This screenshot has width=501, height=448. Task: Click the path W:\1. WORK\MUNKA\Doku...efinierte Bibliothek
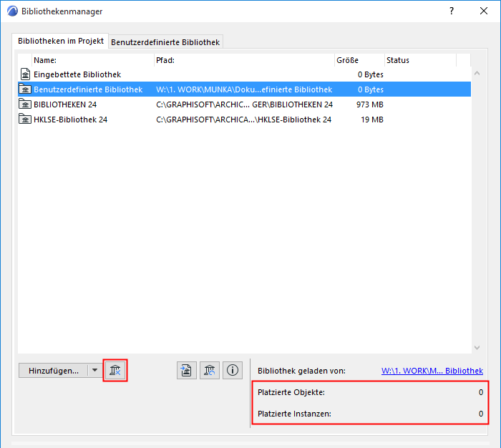[244, 89]
